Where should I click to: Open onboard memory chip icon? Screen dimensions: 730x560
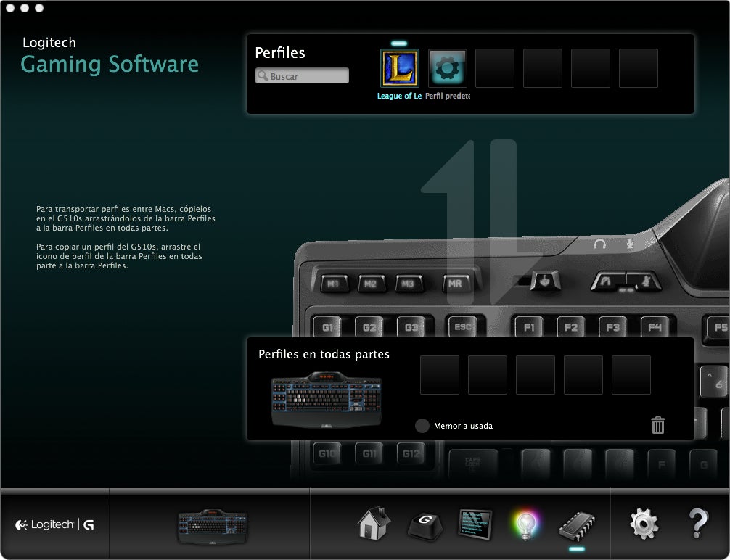pyautogui.click(x=577, y=526)
